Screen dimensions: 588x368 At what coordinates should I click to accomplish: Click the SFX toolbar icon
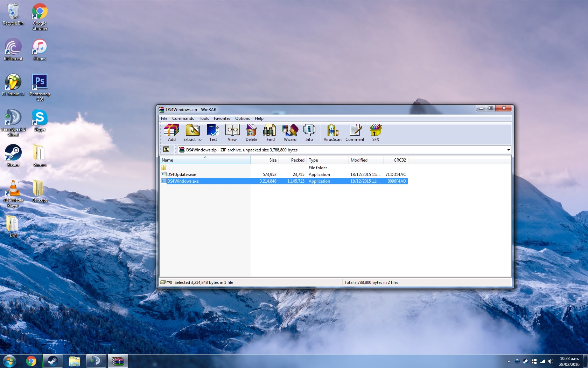[376, 132]
